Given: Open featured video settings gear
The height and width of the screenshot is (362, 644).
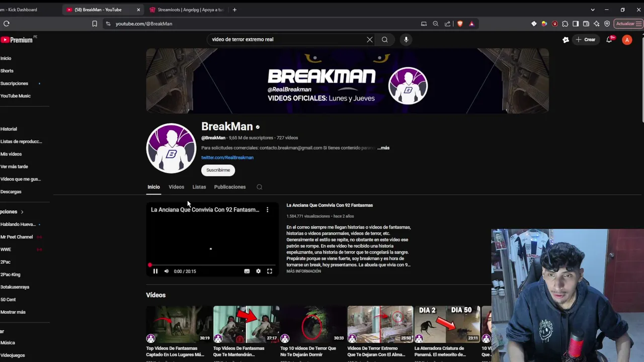Looking at the screenshot, I should click(x=258, y=271).
